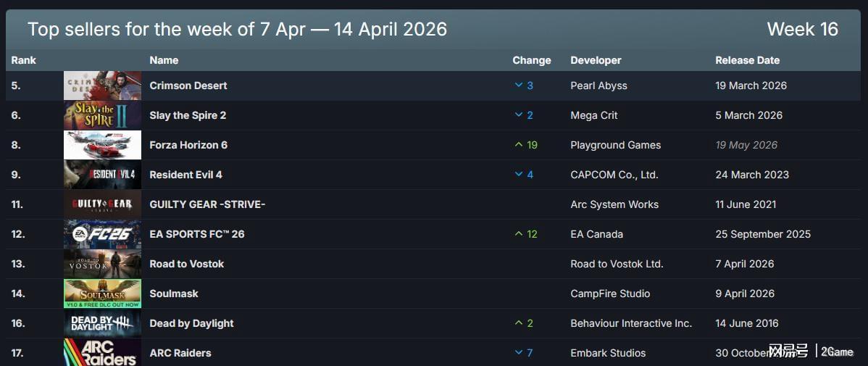Screen dimensions: 868x366
Task: Open the Crimson Desert game thumbnail
Action: tap(102, 86)
